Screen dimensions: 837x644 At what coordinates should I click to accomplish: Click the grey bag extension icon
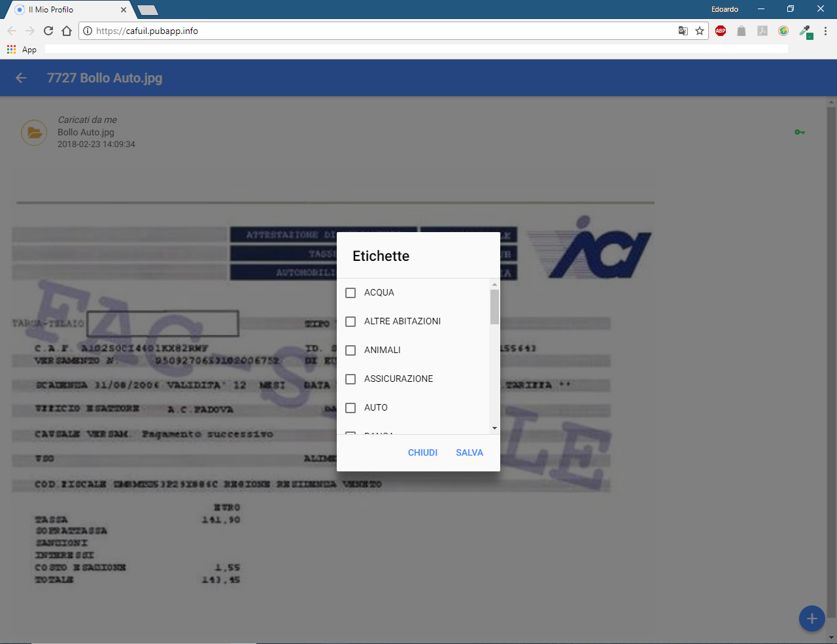point(742,31)
